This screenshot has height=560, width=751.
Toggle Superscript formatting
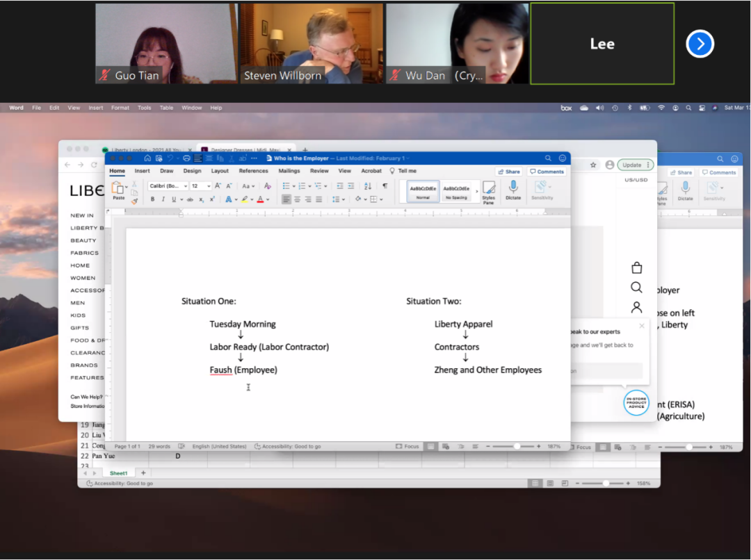211,199
